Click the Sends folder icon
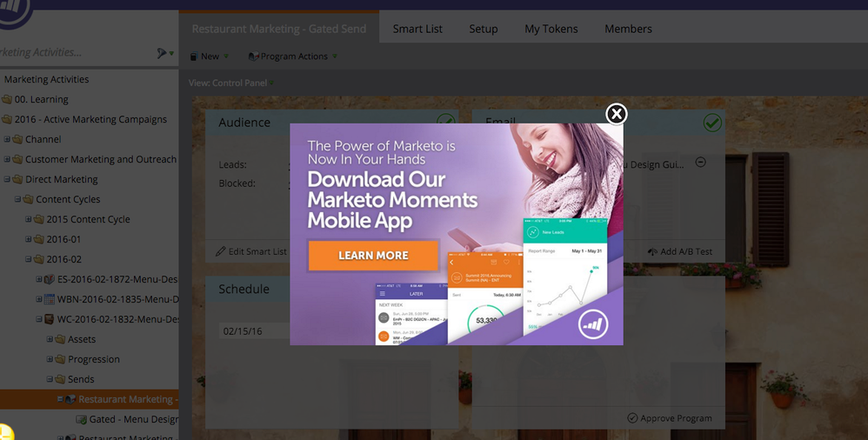The width and height of the screenshot is (868, 440). (x=60, y=379)
